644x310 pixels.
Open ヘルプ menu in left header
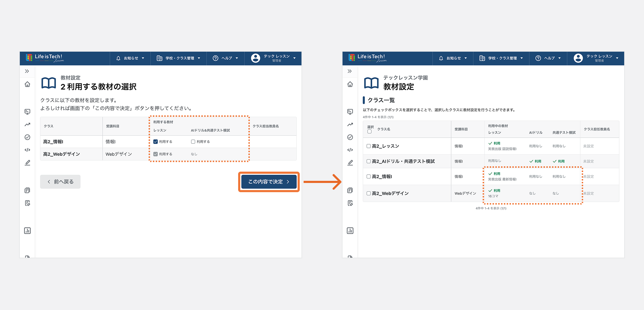click(225, 58)
